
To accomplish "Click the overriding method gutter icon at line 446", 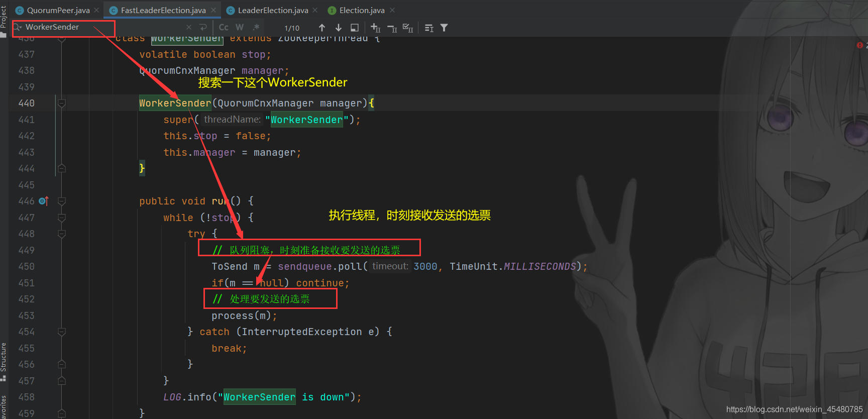I will coord(44,201).
